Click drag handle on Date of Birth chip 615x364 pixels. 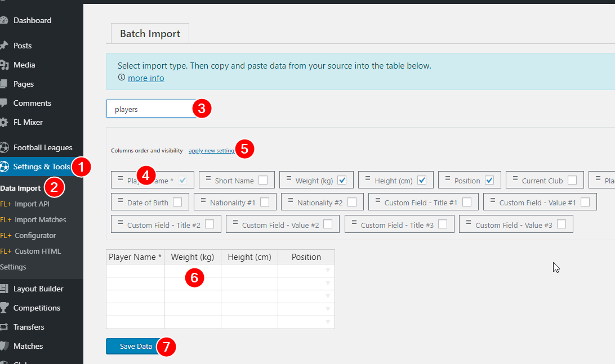tap(121, 200)
